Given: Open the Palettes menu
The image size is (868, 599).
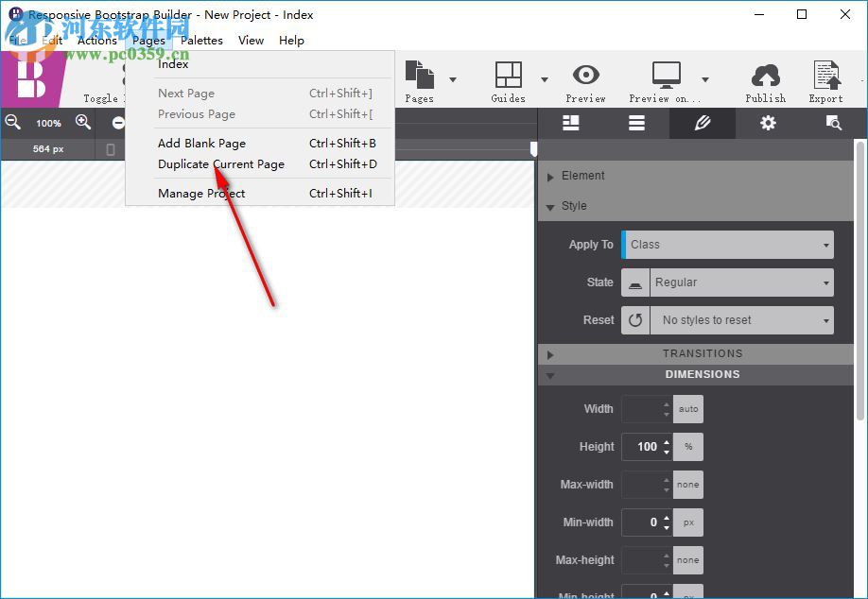Looking at the screenshot, I should coord(201,40).
